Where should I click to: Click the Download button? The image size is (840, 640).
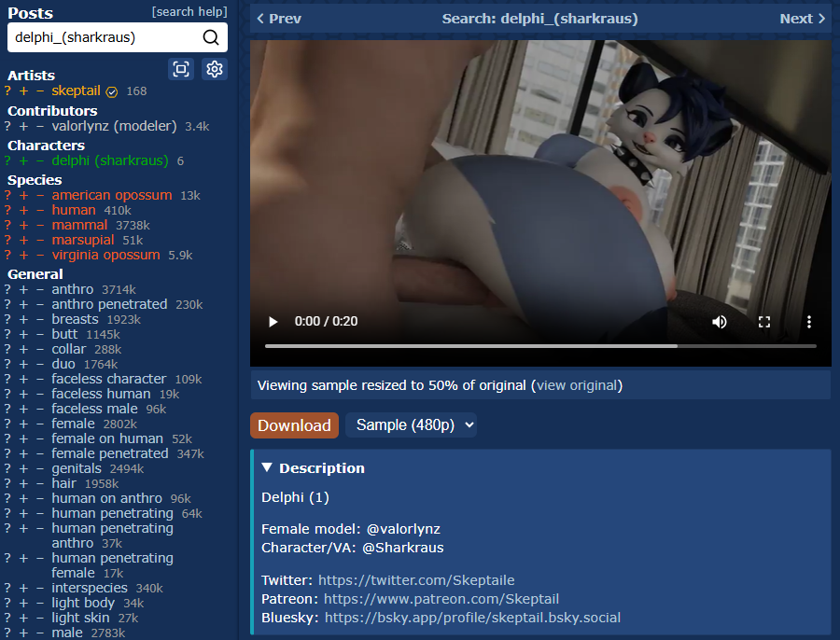(294, 425)
